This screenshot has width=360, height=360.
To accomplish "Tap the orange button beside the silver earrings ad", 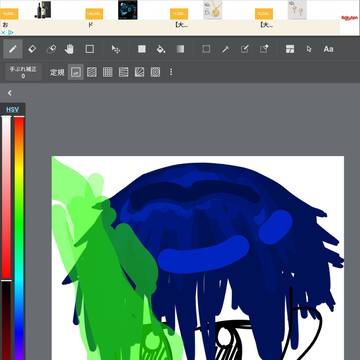I will pyautogui.click(x=264, y=14).
